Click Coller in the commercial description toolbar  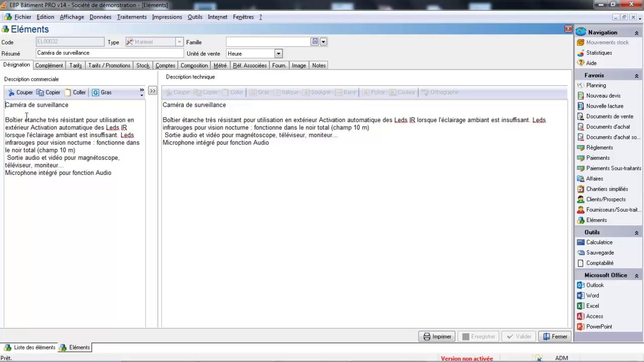click(x=75, y=93)
